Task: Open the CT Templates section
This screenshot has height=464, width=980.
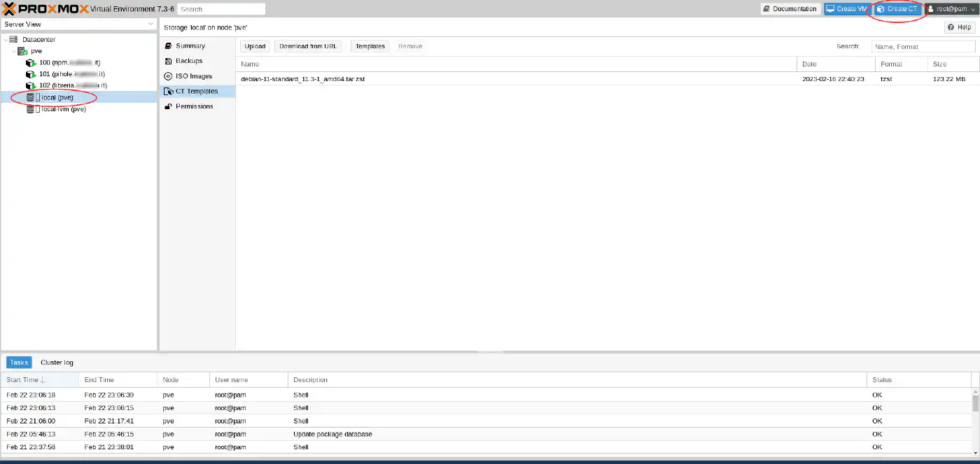Action: tap(197, 92)
